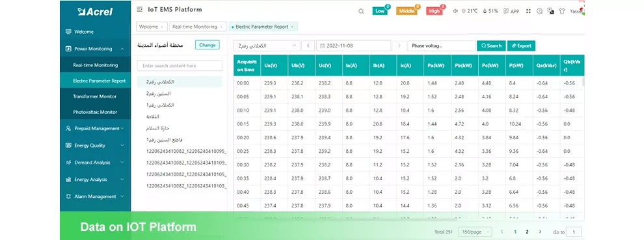Screen dimensions: 644x240
Task: Open the help question mark icon
Action: (540, 11)
